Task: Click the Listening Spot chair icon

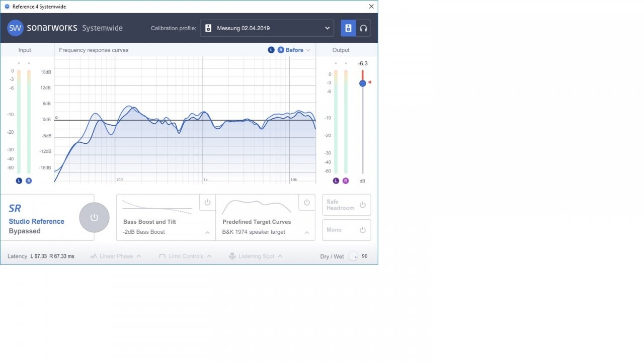Action: (232, 256)
